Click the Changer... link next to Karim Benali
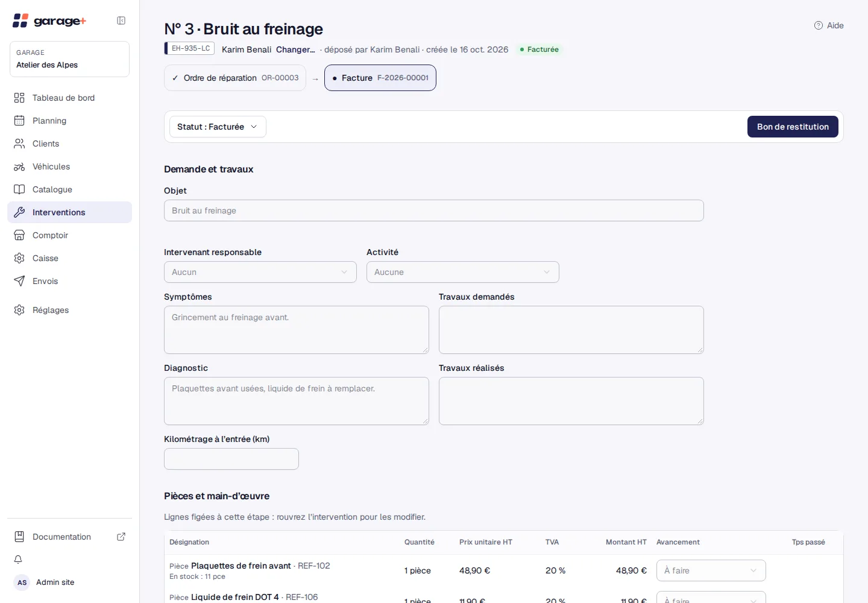Image resolution: width=868 pixels, height=603 pixels. click(295, 49)
